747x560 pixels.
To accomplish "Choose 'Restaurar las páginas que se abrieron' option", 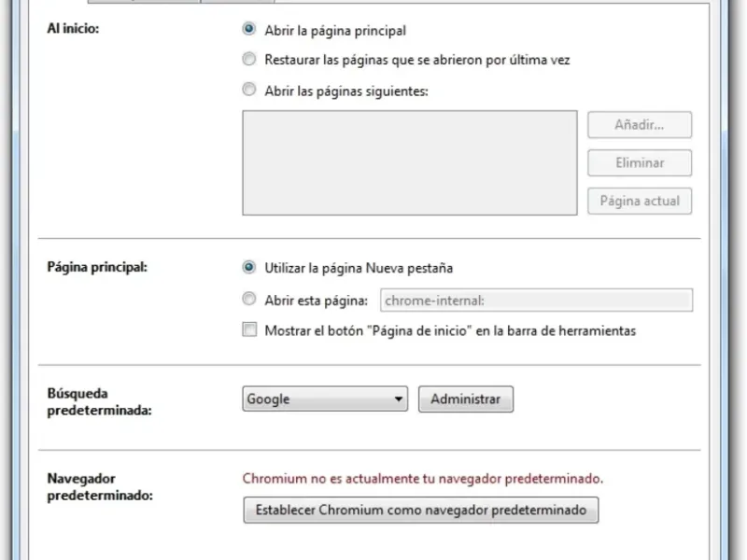I will point(249,60).
